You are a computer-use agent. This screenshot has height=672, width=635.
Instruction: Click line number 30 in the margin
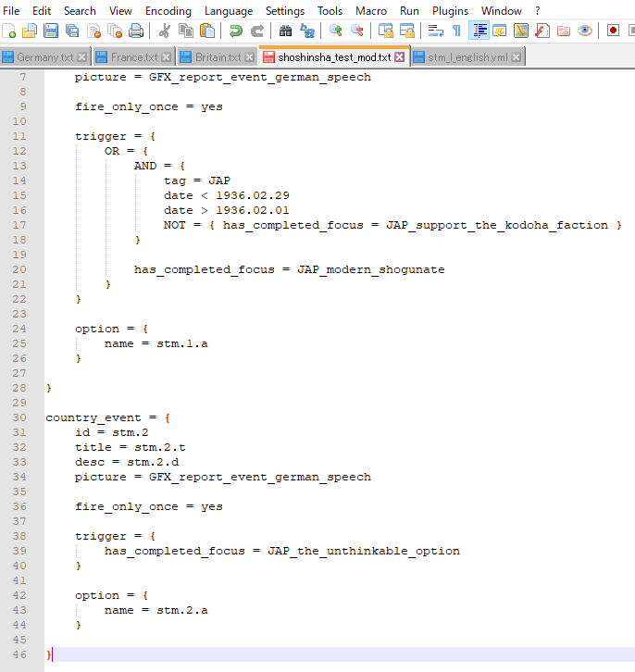pos(19,417)
